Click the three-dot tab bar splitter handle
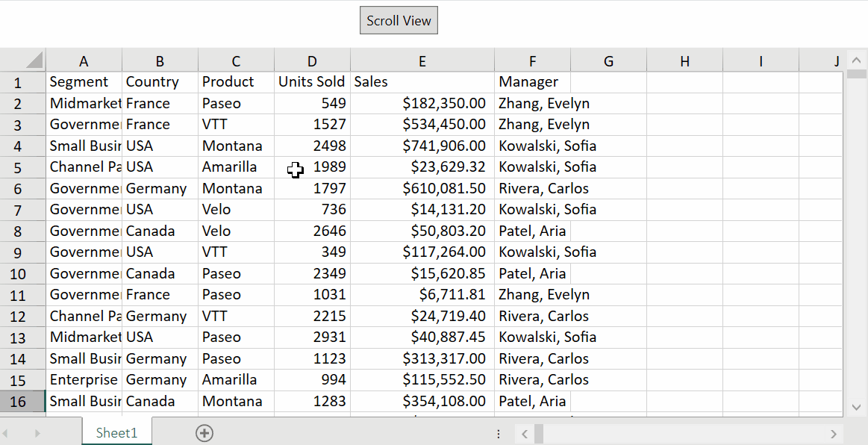 click(499, 433)
